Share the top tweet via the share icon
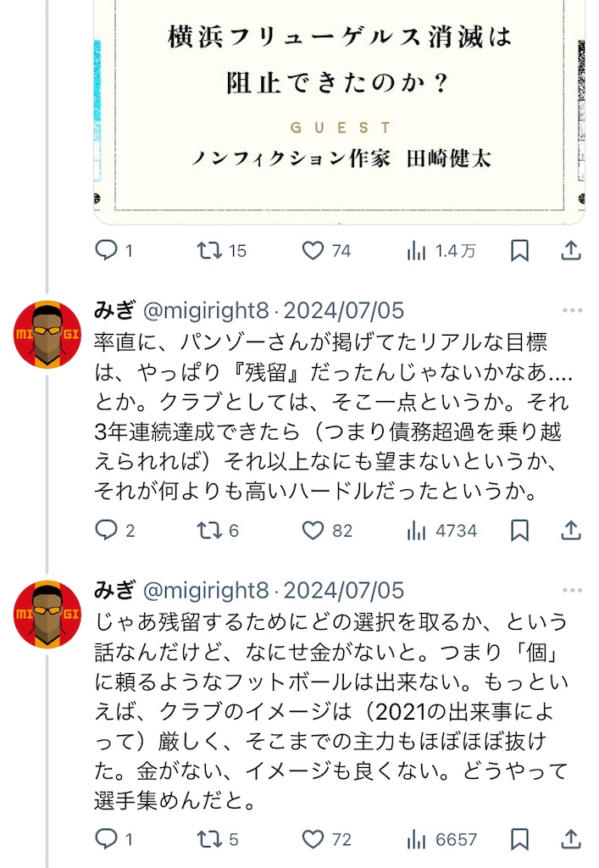Viewport: 599px width, 868px height. point(570,249)
